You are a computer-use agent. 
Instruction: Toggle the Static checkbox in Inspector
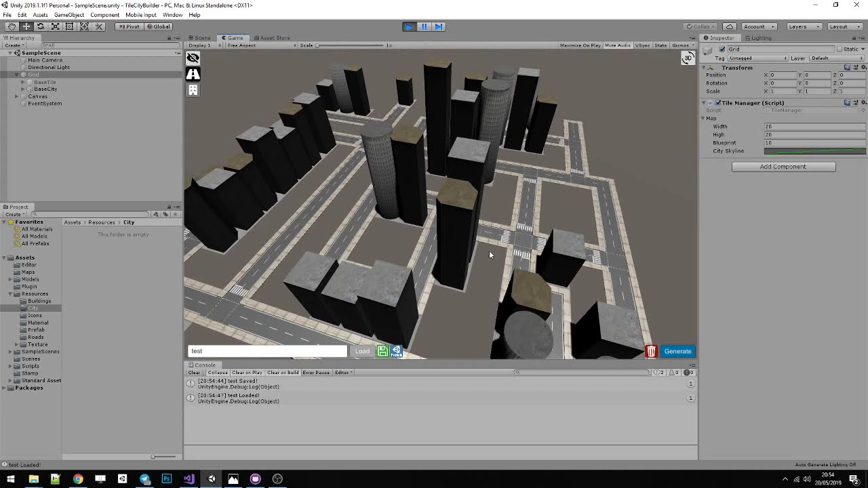[x=839, y=49]
